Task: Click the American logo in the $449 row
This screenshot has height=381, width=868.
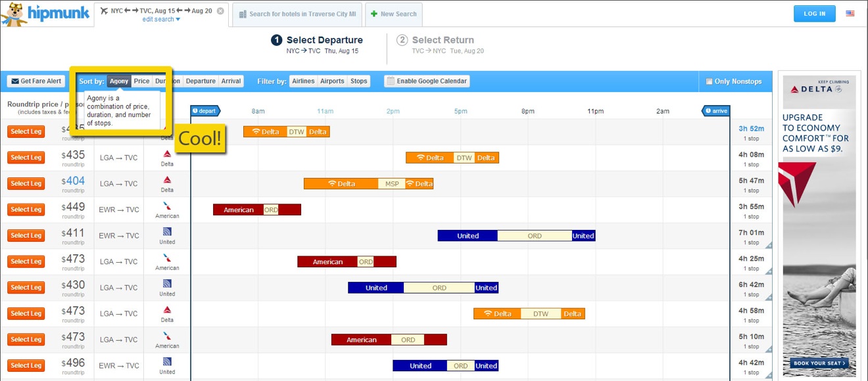Action: point(167,206)
